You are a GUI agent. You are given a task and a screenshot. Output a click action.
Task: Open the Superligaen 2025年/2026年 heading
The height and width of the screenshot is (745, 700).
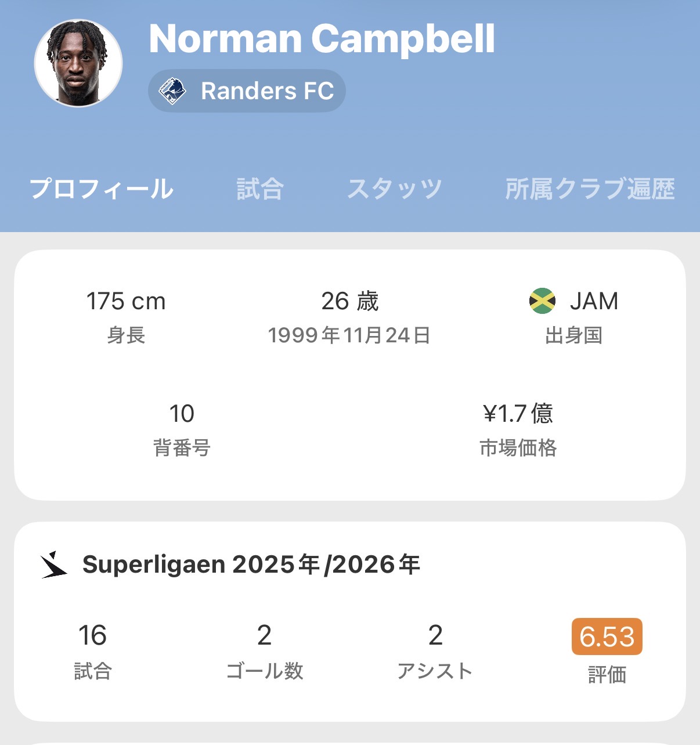click(251, 565)
